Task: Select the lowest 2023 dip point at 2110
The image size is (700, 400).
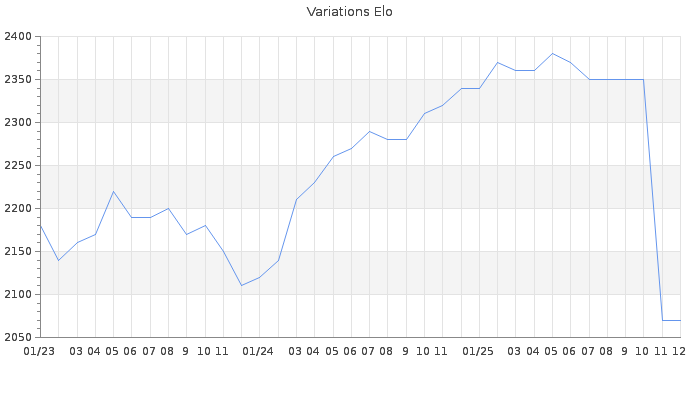Action: 241,286
